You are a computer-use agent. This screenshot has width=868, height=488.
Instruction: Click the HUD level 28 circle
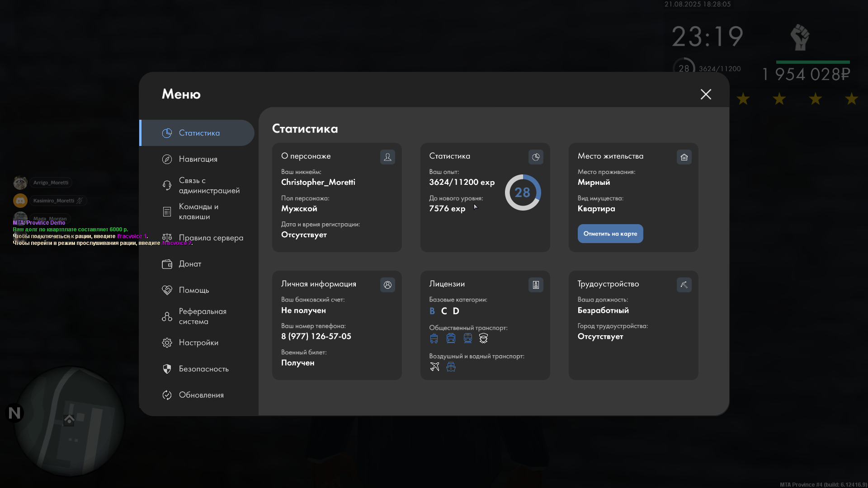tap(684, 68)
